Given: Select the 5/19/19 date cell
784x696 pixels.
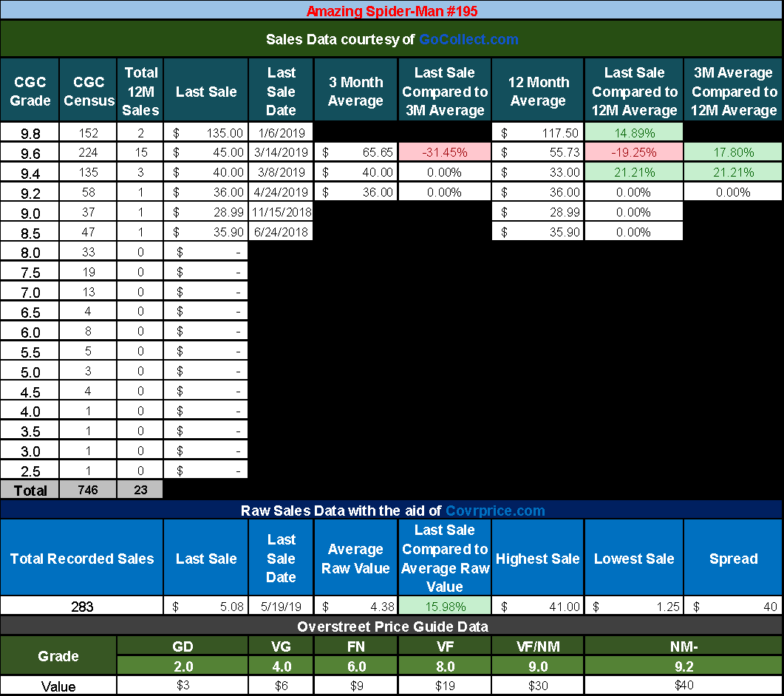Looking at the screenshot, I should click(x=281, y=606).
